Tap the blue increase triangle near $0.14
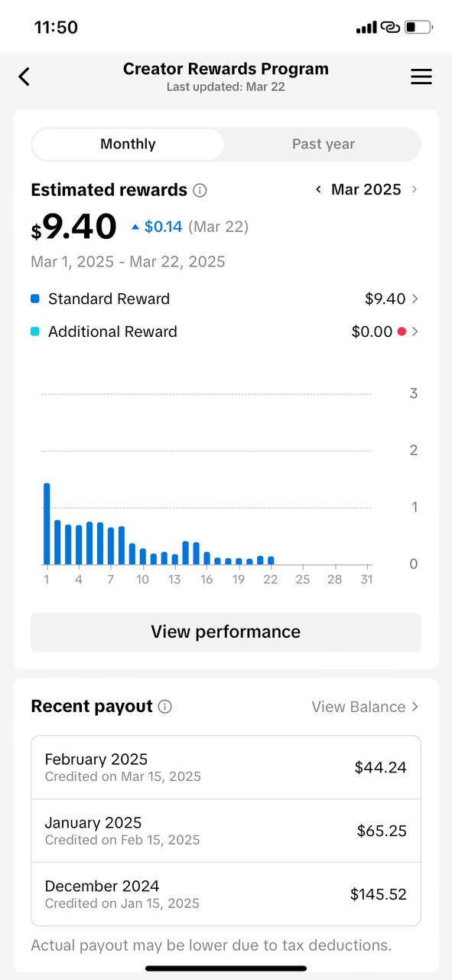Viewport: 452px width, 980px height. (135, 227)
